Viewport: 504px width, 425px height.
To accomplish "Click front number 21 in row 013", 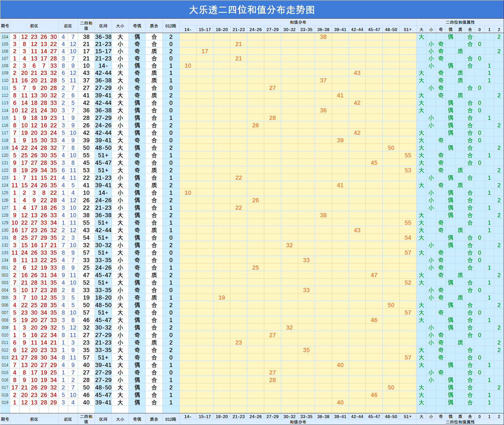I will pos(15,358).
